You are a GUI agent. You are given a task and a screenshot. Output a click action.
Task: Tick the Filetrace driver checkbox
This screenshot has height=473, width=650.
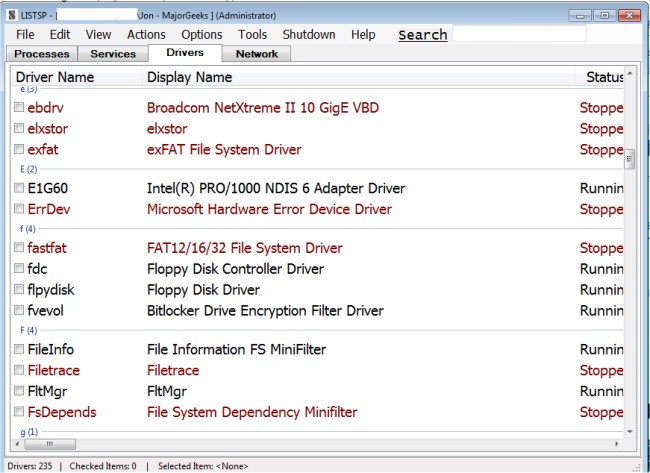pos(19,370)
